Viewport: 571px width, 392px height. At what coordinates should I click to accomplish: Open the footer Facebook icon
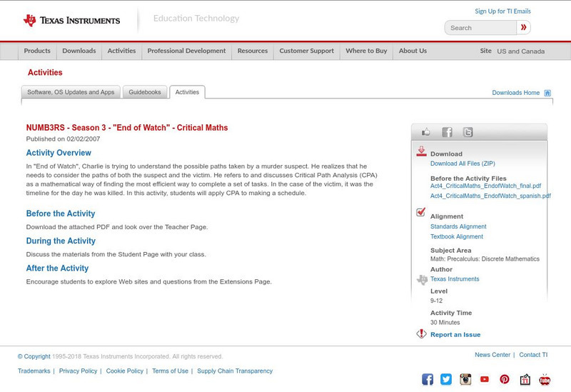(x=428, y=379)
